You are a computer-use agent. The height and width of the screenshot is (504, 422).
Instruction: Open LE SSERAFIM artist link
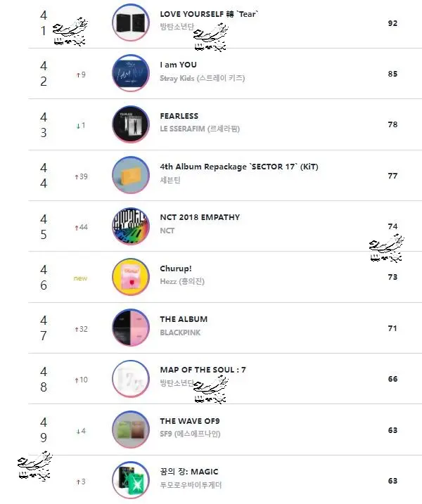click(x=200, y=129)
